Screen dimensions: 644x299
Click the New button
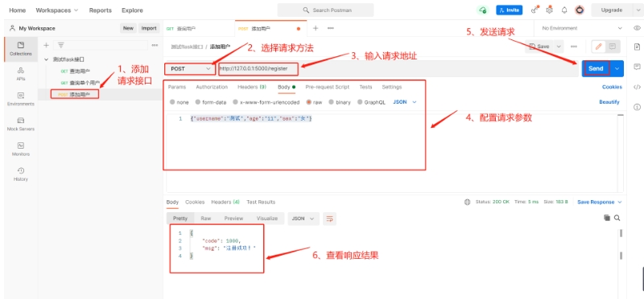(x=128, y=28)
